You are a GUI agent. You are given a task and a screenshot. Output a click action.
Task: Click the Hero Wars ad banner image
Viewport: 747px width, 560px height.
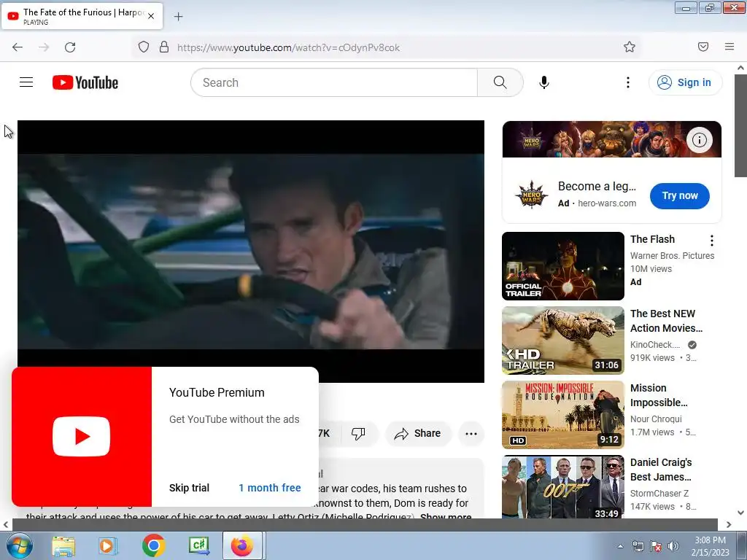612,139
